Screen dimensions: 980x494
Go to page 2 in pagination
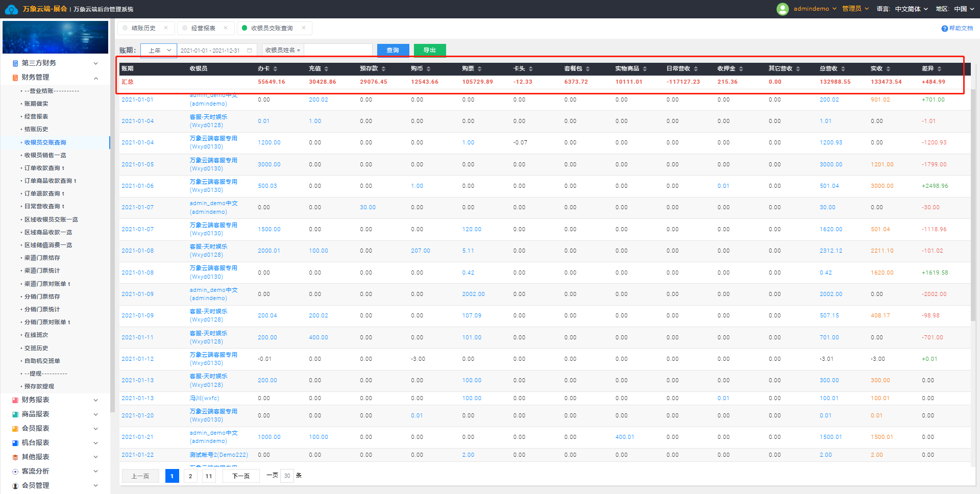pos(190,476)
